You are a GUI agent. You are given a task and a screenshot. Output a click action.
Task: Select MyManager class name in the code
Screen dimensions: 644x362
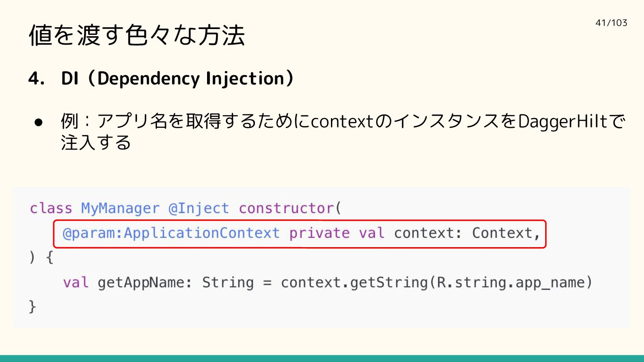[x=120, y=209]
